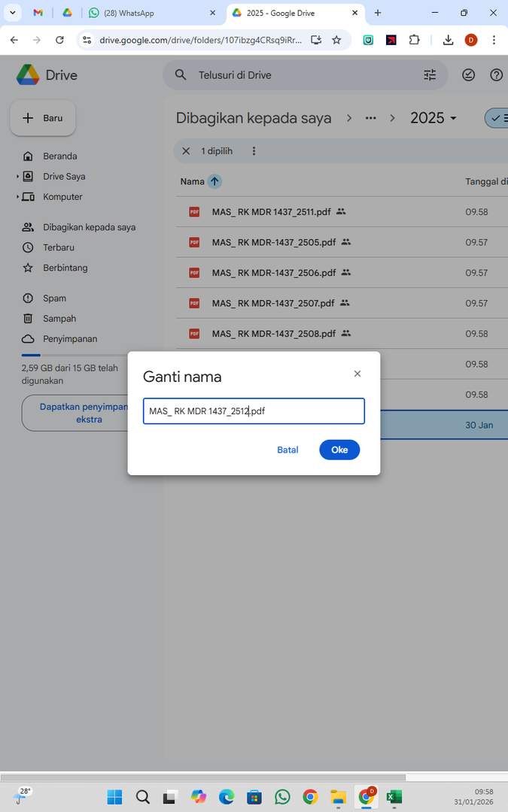Open Excel from the Windows taskbar
The height and width of the screenshot is (812, 508).
click(x=394, y=797)
